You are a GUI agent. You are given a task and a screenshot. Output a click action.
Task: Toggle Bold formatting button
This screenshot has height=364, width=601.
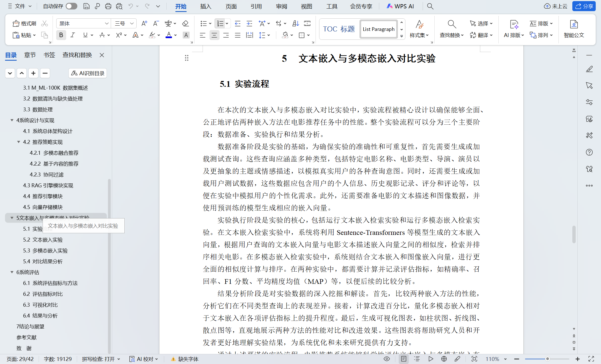click(x=61, y=35)
